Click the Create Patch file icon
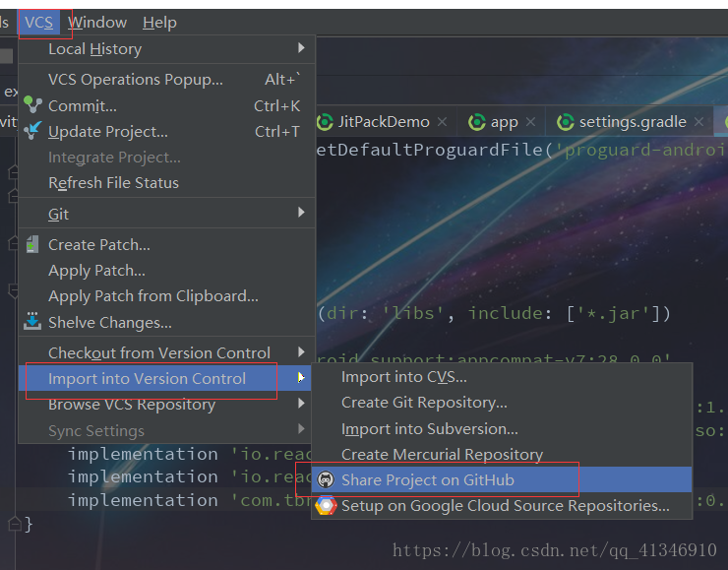This screenshot has width=728, height=570. [32, 244]
